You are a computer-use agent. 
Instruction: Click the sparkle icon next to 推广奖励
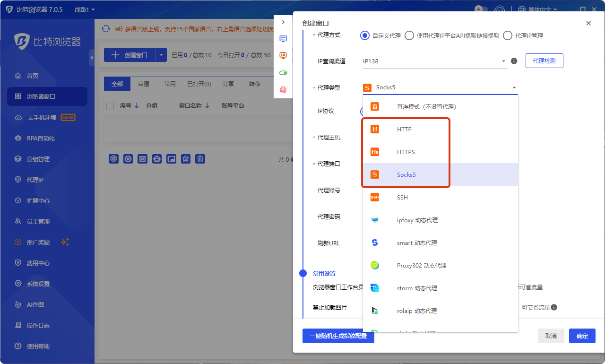(65, 242)
